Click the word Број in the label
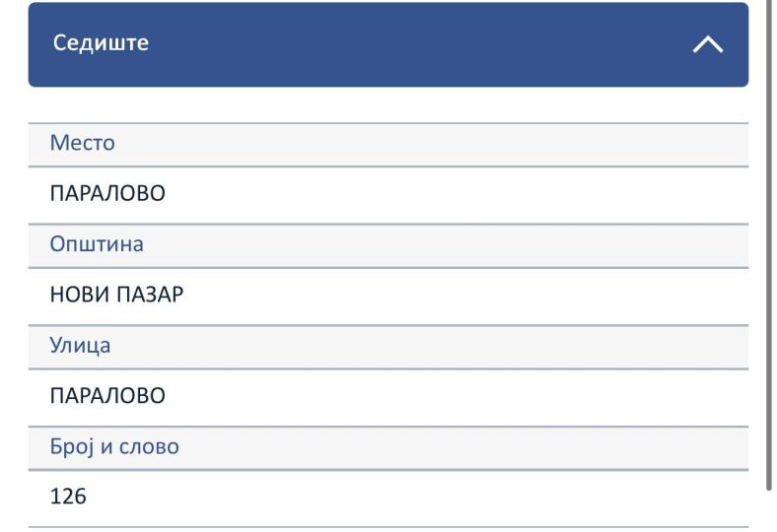 (x=69, y=447)
